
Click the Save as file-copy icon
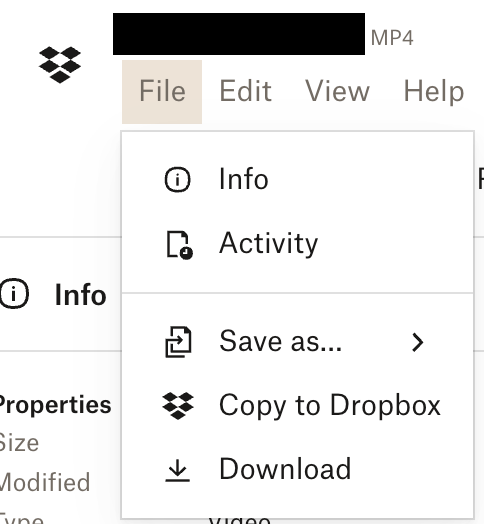point(178,342)
